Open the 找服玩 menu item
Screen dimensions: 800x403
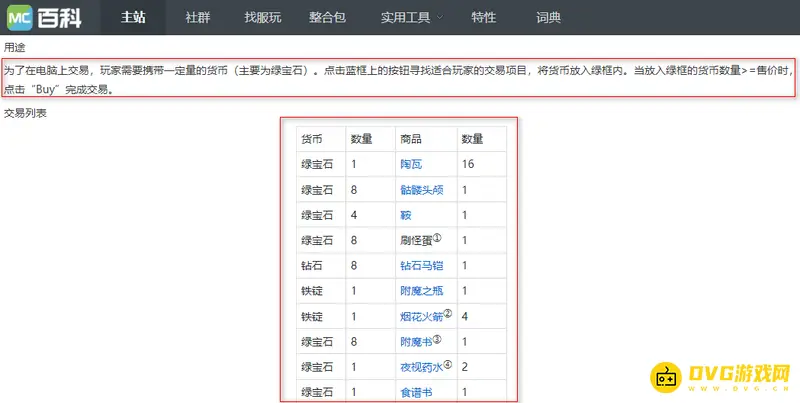point(264,17)
